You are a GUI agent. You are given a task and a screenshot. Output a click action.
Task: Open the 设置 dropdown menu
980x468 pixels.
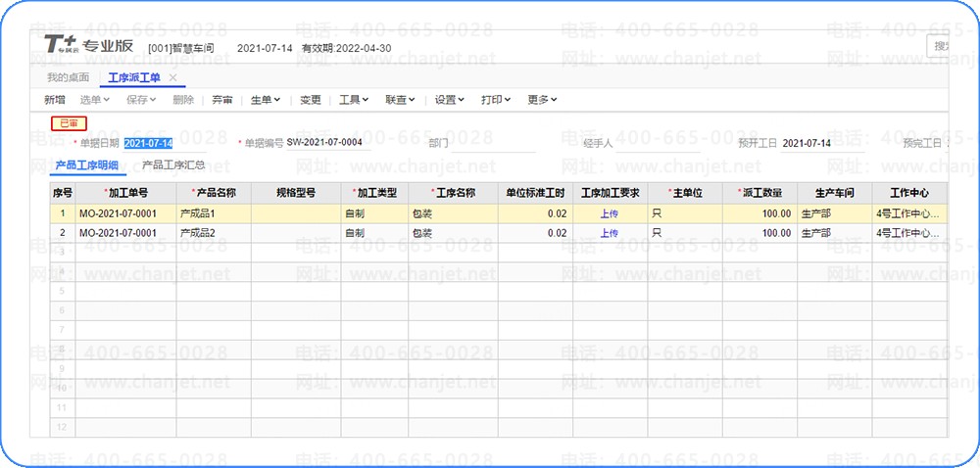[450, 100]
